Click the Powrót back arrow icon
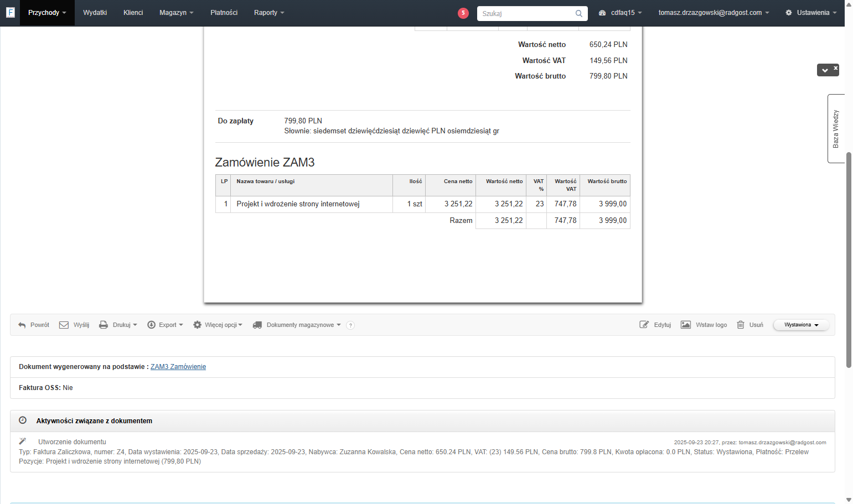 pos(22,325)
